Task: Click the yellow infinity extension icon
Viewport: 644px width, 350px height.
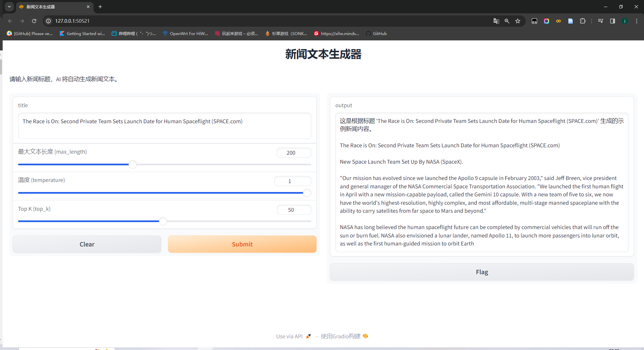Action: pos(558,21)
